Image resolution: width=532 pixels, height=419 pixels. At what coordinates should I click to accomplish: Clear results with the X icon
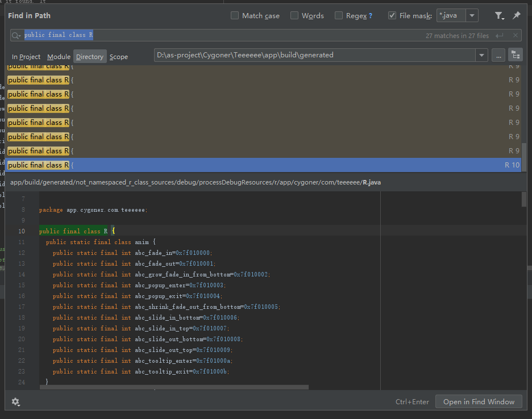click(516, 35)
